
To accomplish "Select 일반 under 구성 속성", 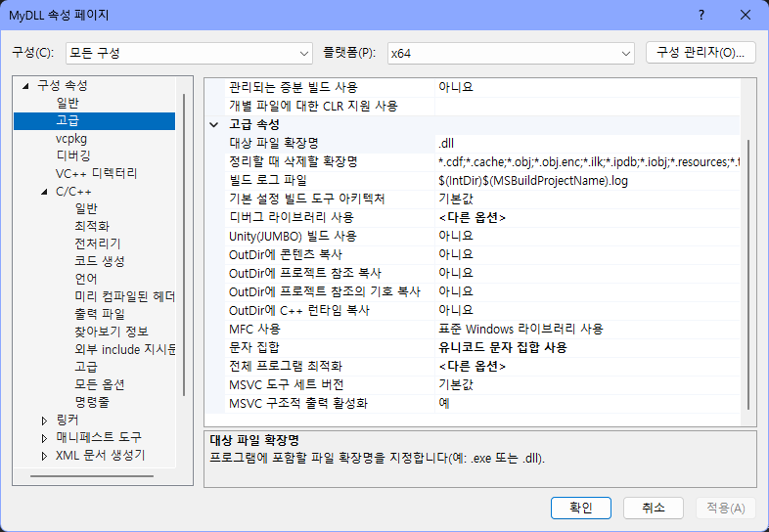I will coord(68,103).
